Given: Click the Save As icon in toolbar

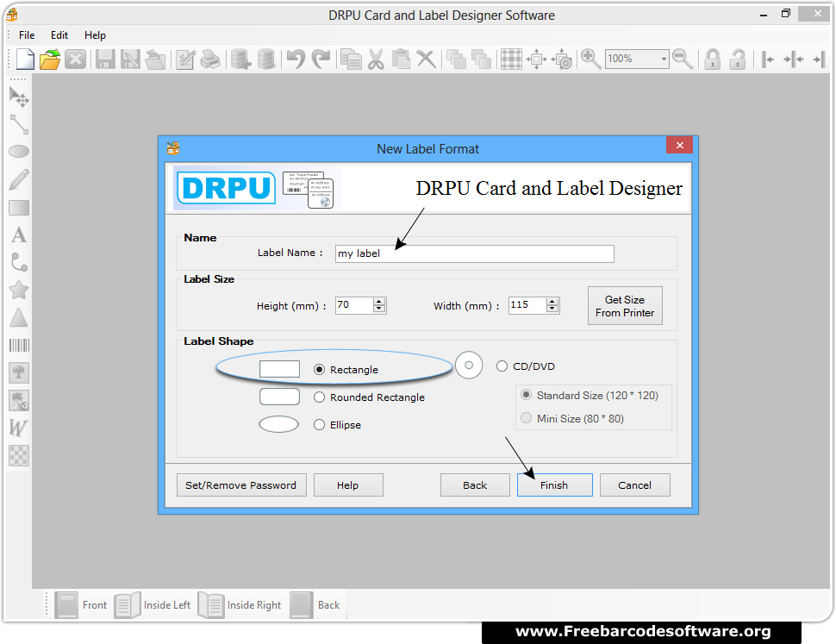Looking at the screenshot, I should 130,59.
